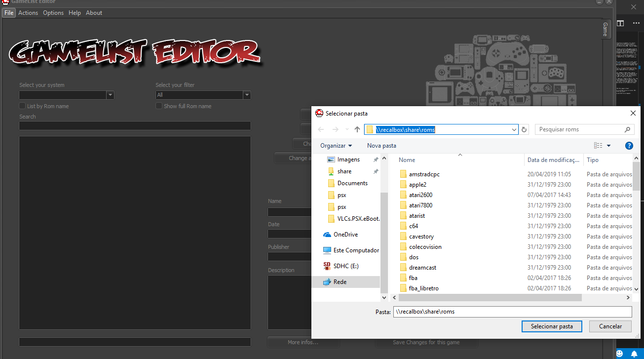644x359 pixels.
Task: Open the File menu
Action: tap(9, 13)
